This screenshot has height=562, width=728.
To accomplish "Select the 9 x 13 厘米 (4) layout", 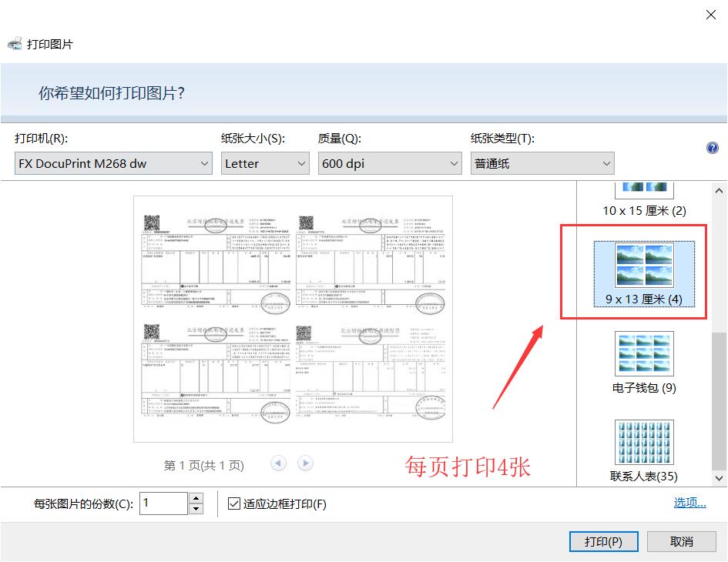I will 644,274.
